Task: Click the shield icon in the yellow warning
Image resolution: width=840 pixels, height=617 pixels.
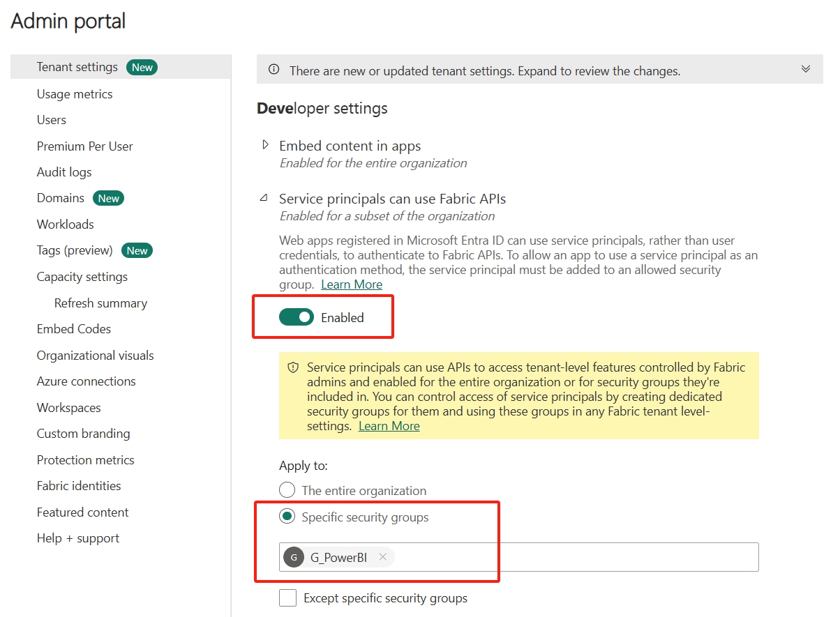Action: (x=293, y=367)
